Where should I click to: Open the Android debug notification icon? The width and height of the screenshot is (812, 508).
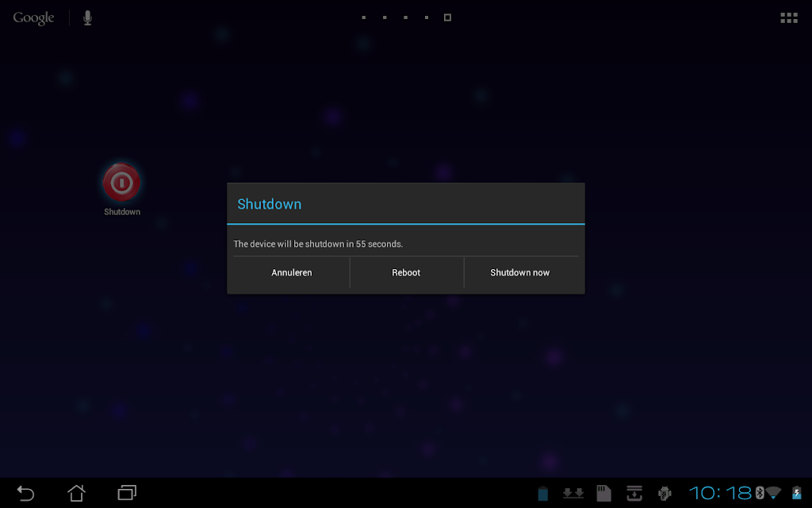click(665, 494)
